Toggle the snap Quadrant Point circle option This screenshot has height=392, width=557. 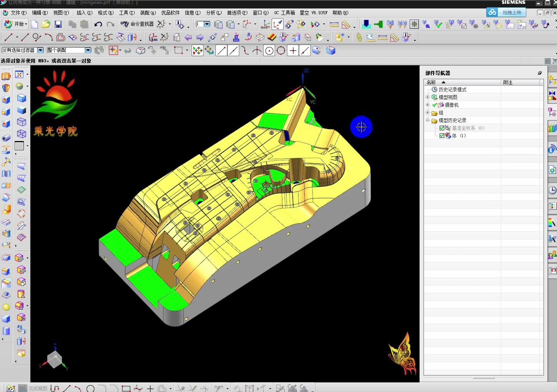click(x=281, y=51)
